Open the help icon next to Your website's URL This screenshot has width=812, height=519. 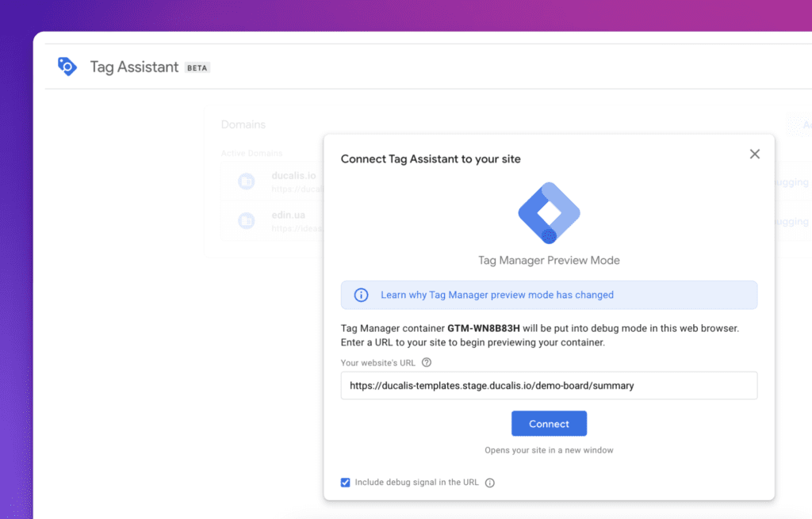point(426,362)
